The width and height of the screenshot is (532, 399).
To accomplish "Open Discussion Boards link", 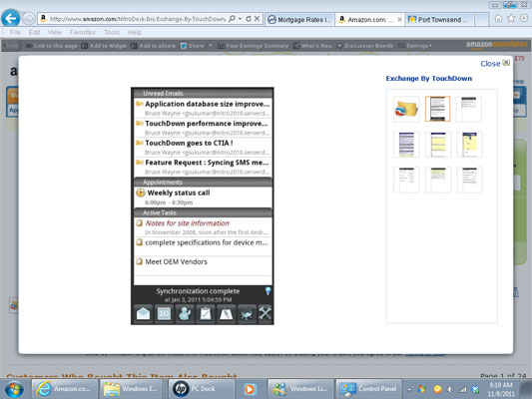I will [365, 46].
